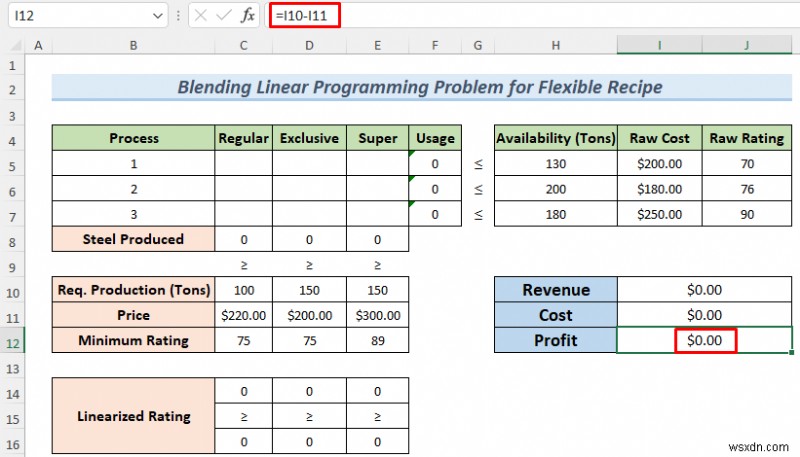Select column B header
The image size is (800, 457).
pyautogui.click(x=133, y=45)
